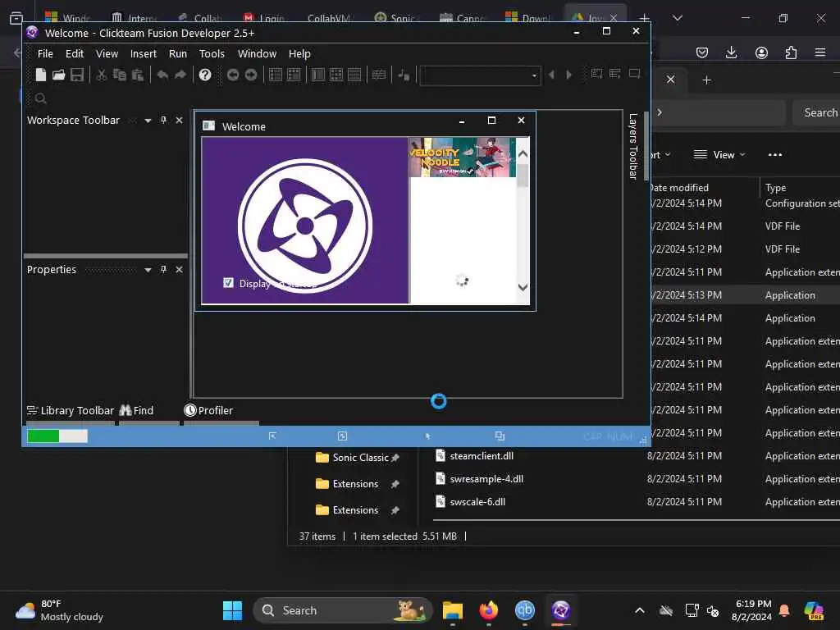Image resolution: width=840 pixels, height=630 pixels.
Task: Open the Window menu
Action: click(257, 53)
